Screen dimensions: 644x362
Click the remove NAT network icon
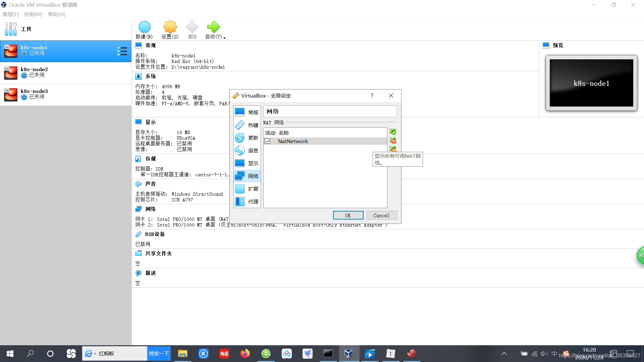click(393, 141)
